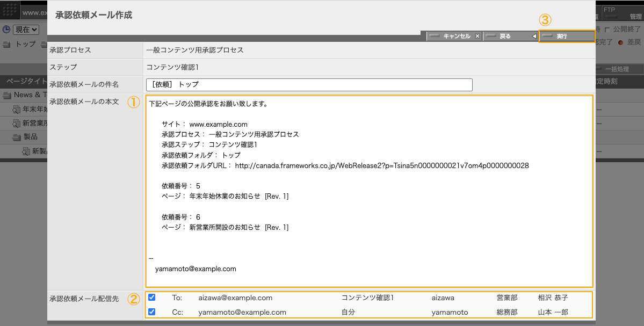Screen dimensions: 644x326
Task: Click the 年末年始 page icon
Action: click(17, 110)
